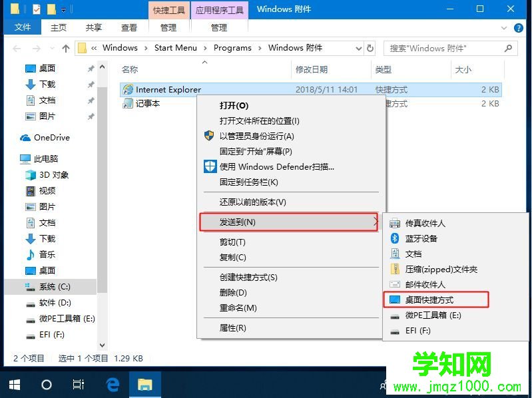Click the Windows Start button
This screenshot has height=398, width=532.
tap(15, 385)
